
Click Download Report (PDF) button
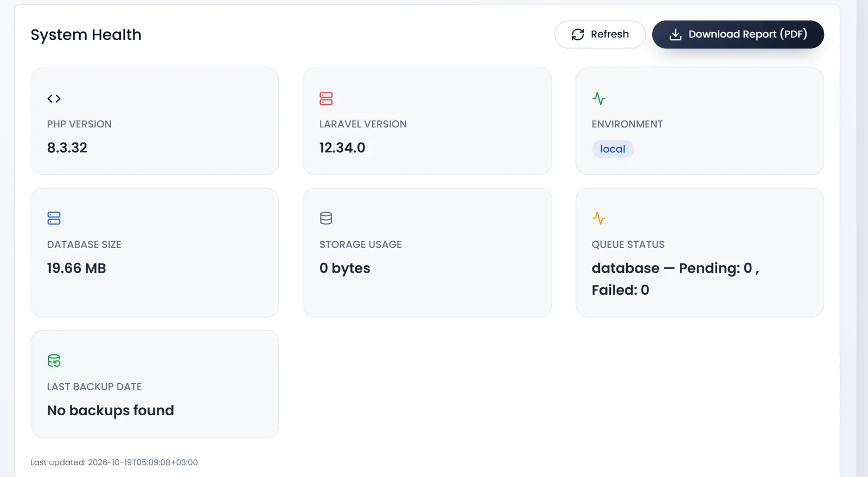click(x=738, y=35)
